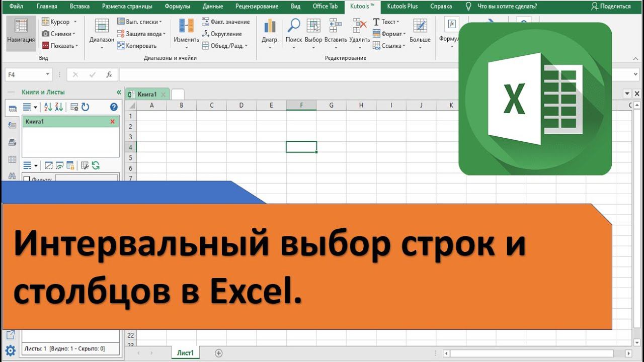
Task: Refresh the workbooks list
Action: click(85, 107)
